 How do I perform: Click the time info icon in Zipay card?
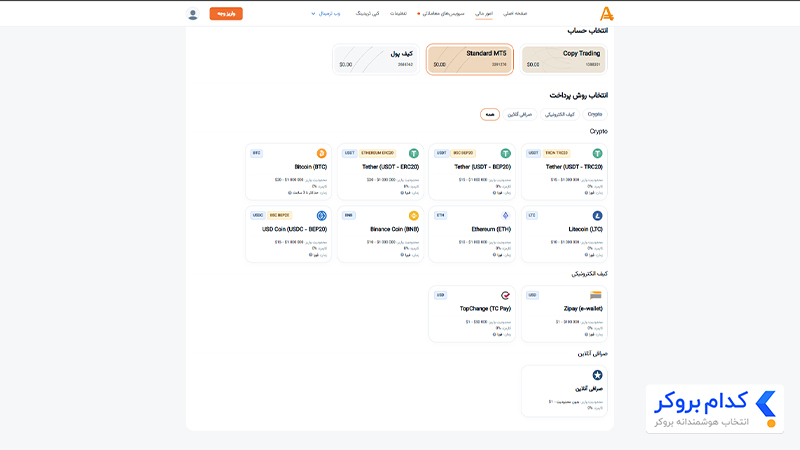(586, 335)
